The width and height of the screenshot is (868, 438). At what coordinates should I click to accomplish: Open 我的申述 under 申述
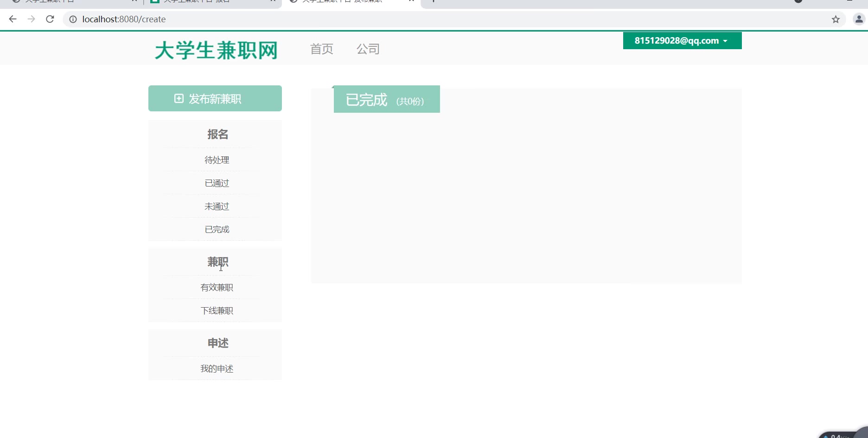click(217, 368)
